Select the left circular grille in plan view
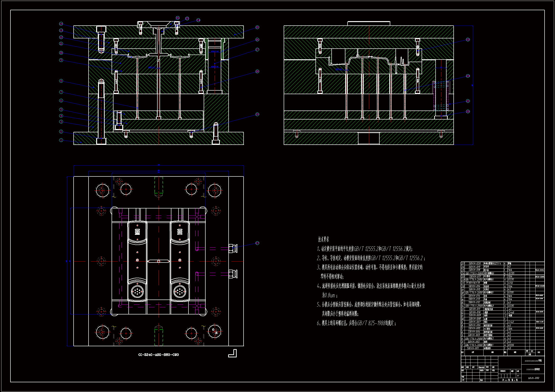The width and height of the screenshot is (555, 392). click(137, 291)
